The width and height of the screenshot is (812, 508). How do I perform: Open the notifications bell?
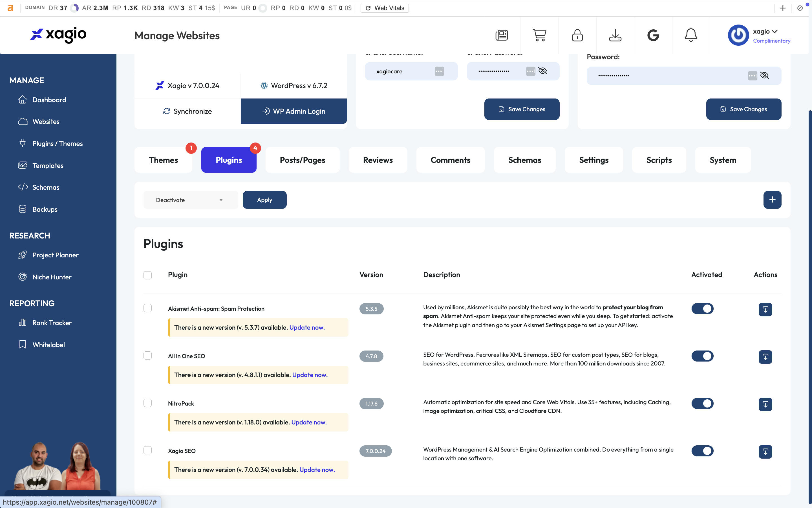click(691, 35)
